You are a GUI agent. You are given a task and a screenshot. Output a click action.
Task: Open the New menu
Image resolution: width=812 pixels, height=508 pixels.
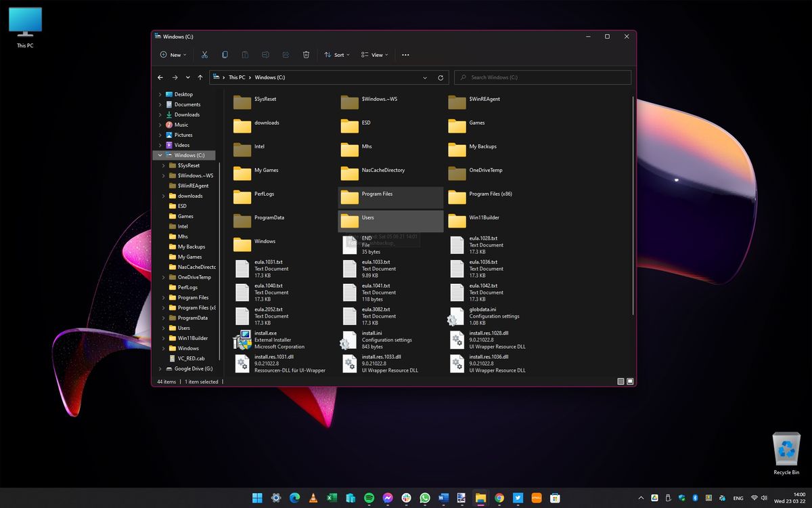[x=173, y=54]
